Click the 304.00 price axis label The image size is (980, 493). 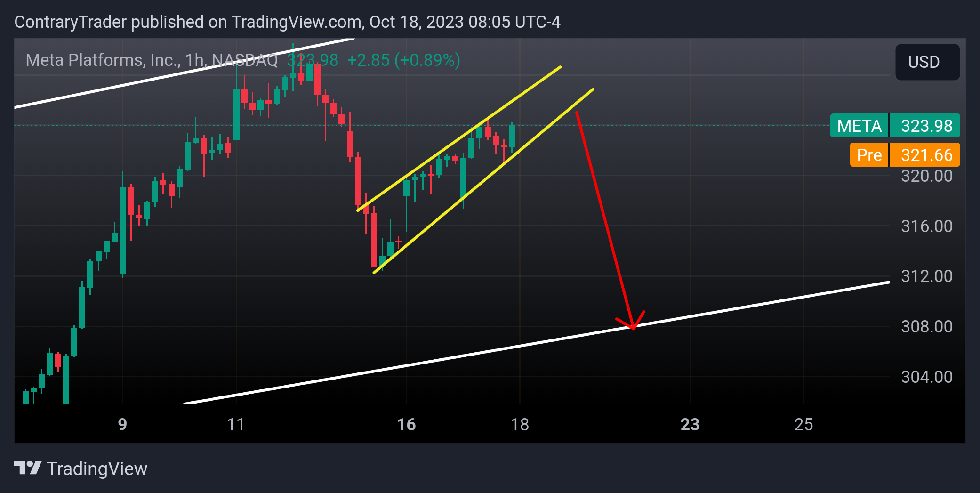click(926, 377)
